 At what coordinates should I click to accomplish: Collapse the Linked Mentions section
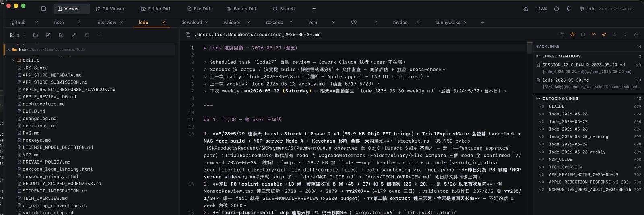pyautogui.click(x=538, y=56)
